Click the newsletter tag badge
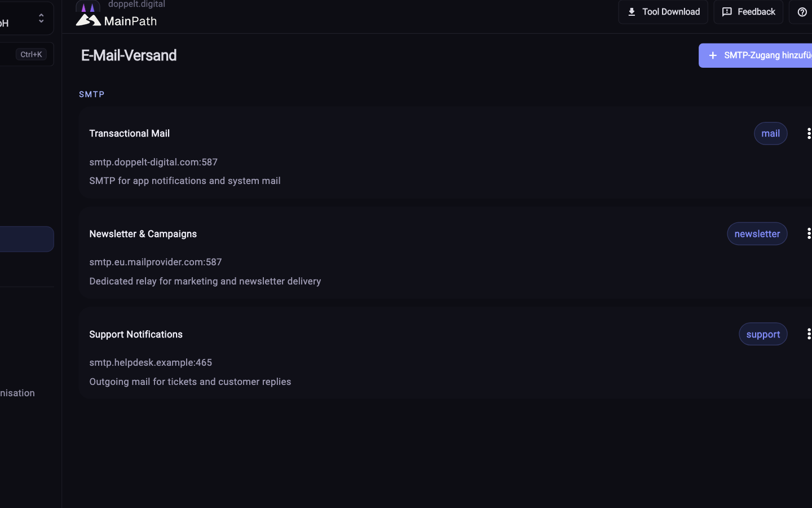This screenshot has width=812, height=508. [x=757, y=234]
